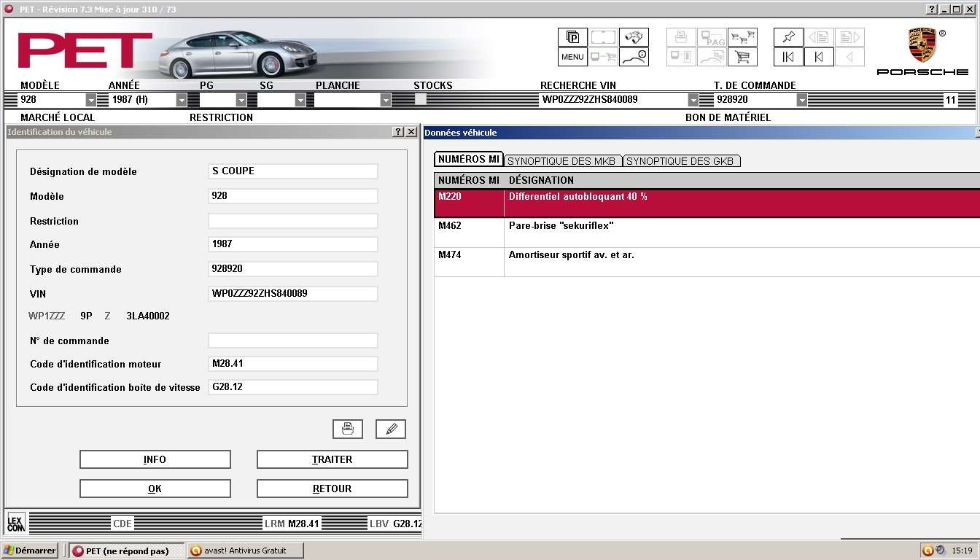The image size is (980, 560).
Task: Click the Code d'identification boîte de vitesse field
Action: coord(293,387)
